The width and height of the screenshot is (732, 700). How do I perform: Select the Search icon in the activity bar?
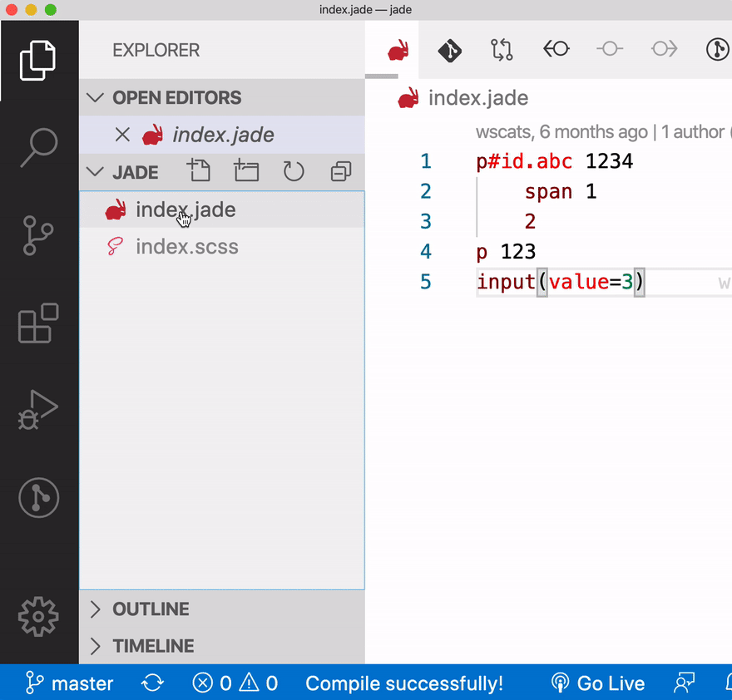click(x=37, y=145)
